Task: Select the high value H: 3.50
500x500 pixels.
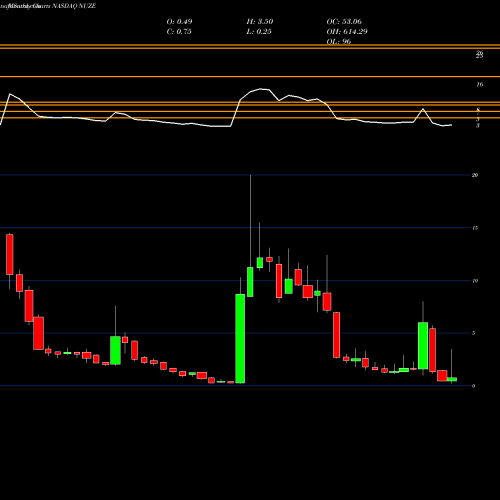Action: pos(260,22)
